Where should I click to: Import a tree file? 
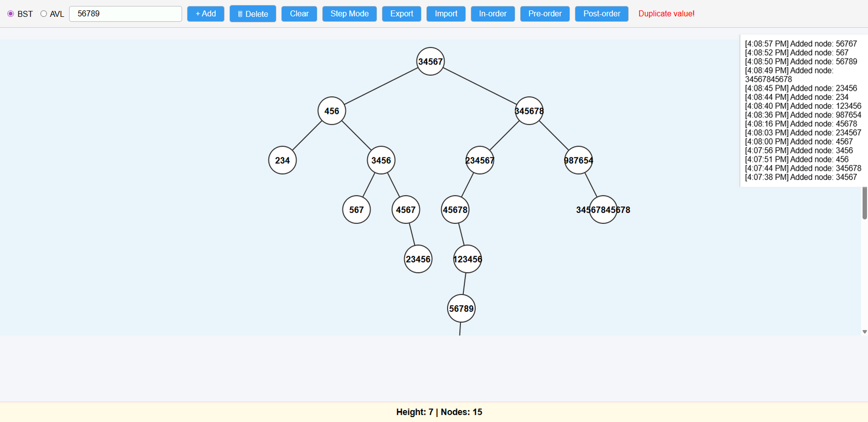[446, 14]
